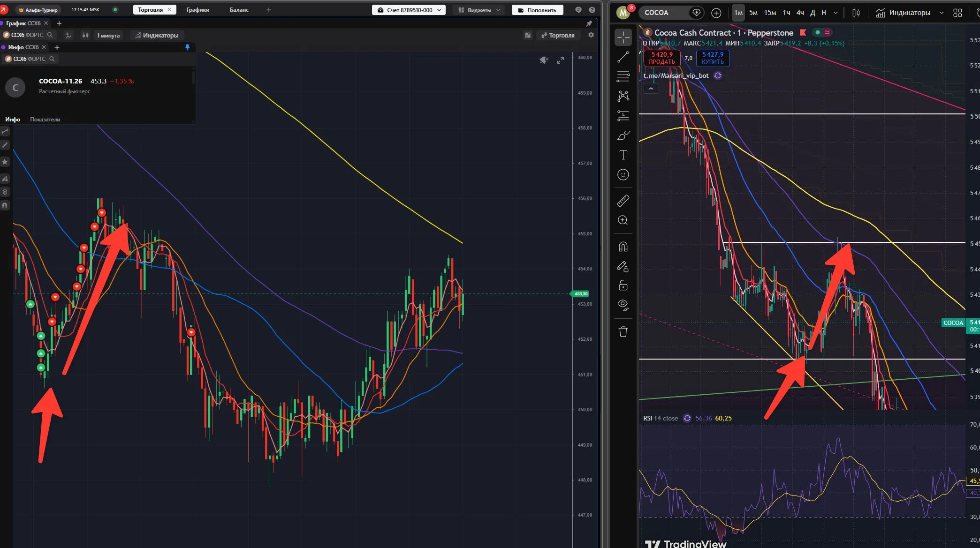Open the TradingView layout grid selector

click(x=957, y=13)
